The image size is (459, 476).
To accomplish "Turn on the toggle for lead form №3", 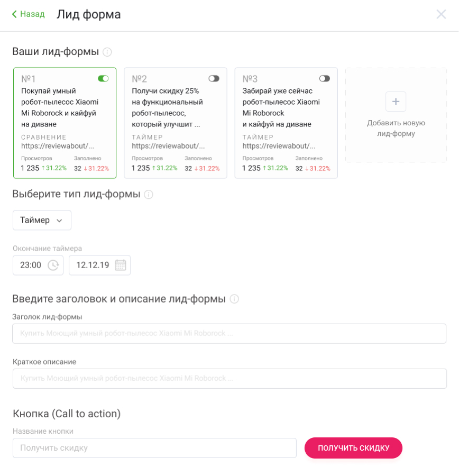I will tap(324, 78).
